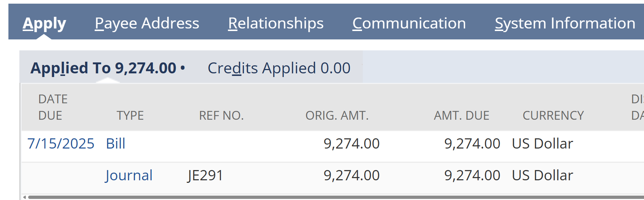
Task: Switch to the Payee Address tab
Action: tap(147, 23)
